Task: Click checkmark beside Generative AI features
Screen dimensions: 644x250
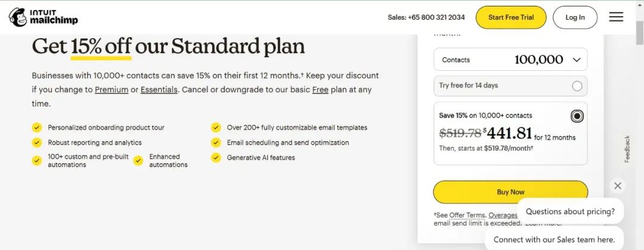Action: (216, 158)
